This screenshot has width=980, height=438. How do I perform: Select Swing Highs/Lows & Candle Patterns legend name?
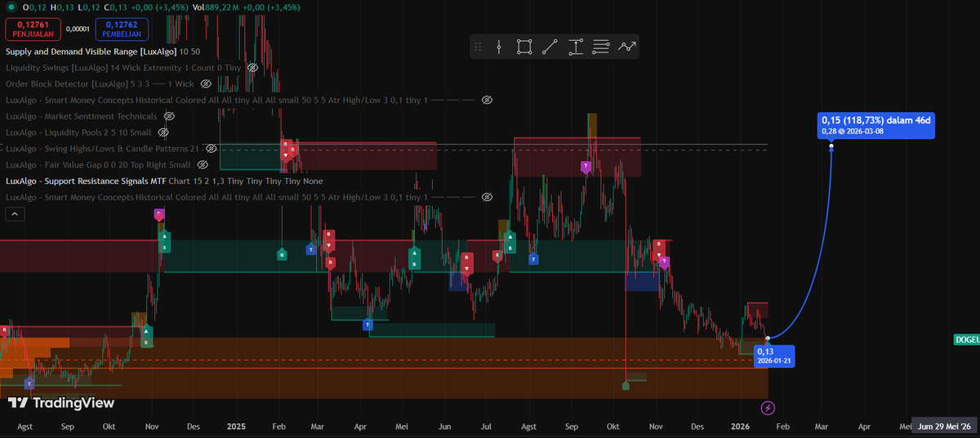pyautogui.click(x=96, y=149)
